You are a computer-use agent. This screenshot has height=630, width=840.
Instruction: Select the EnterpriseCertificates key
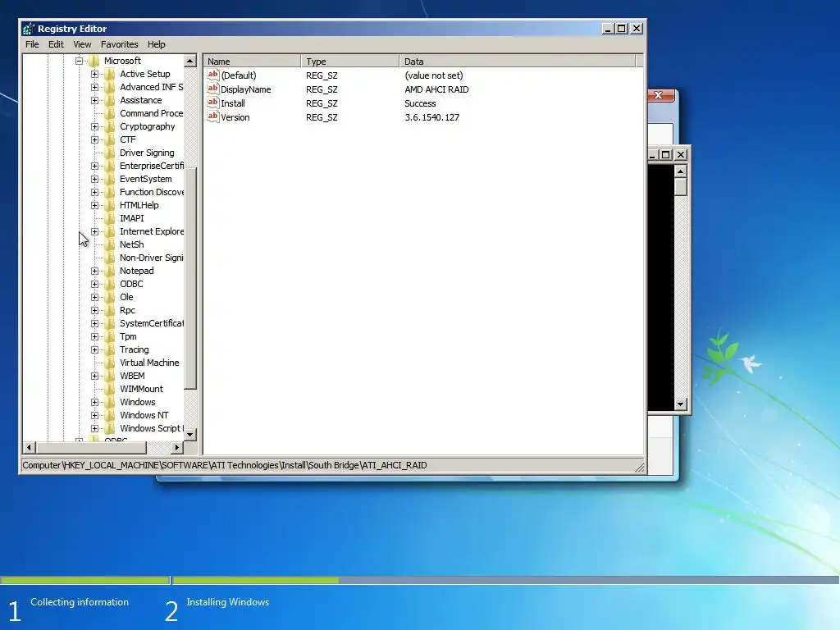click(152, 166)
